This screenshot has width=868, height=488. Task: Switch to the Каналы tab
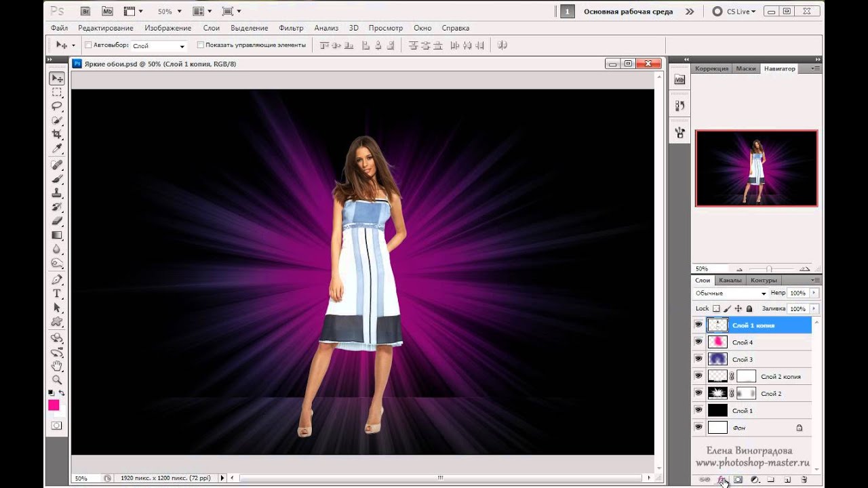(730, 280)
